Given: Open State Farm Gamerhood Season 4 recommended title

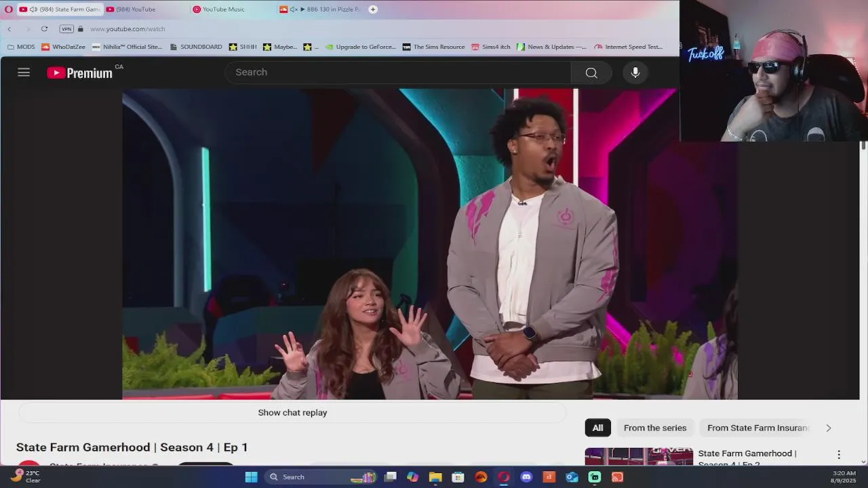Looking at the screenshot, I should 747,458.
